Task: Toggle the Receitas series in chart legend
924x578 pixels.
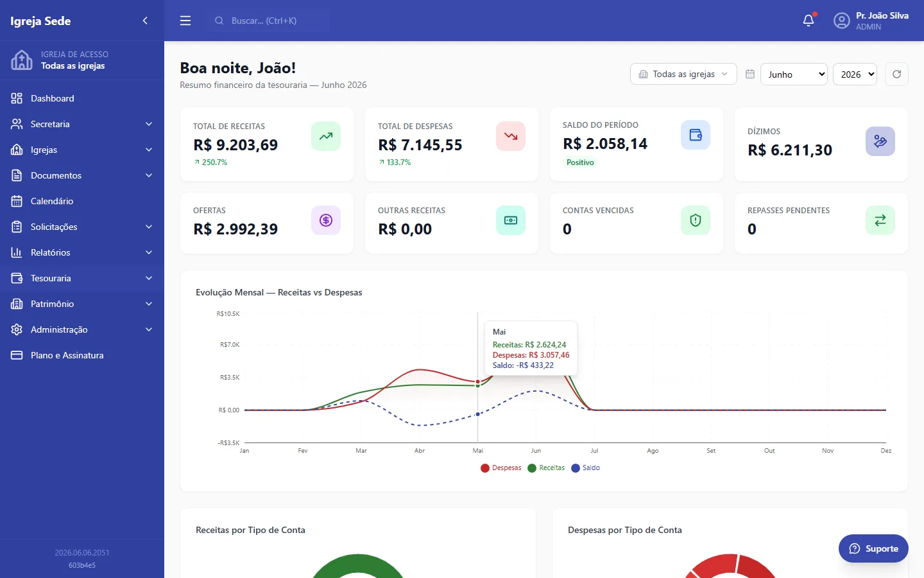Action: [546, 468]
